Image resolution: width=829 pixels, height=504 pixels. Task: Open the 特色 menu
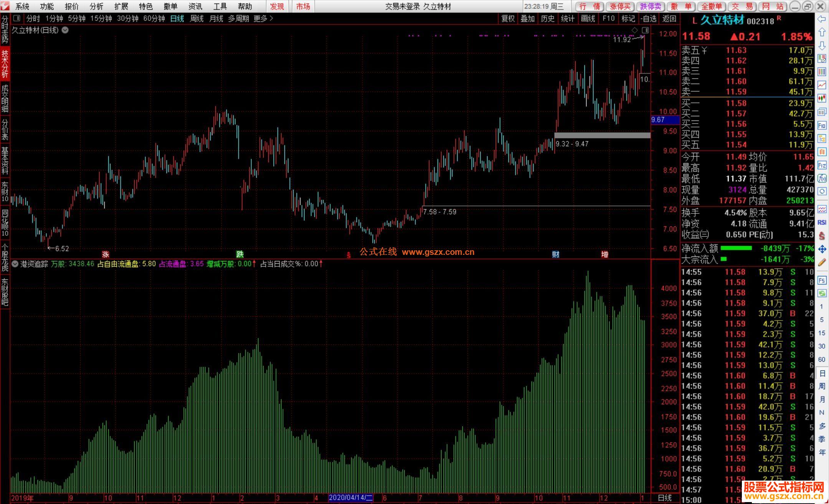(x=146, y=7)
